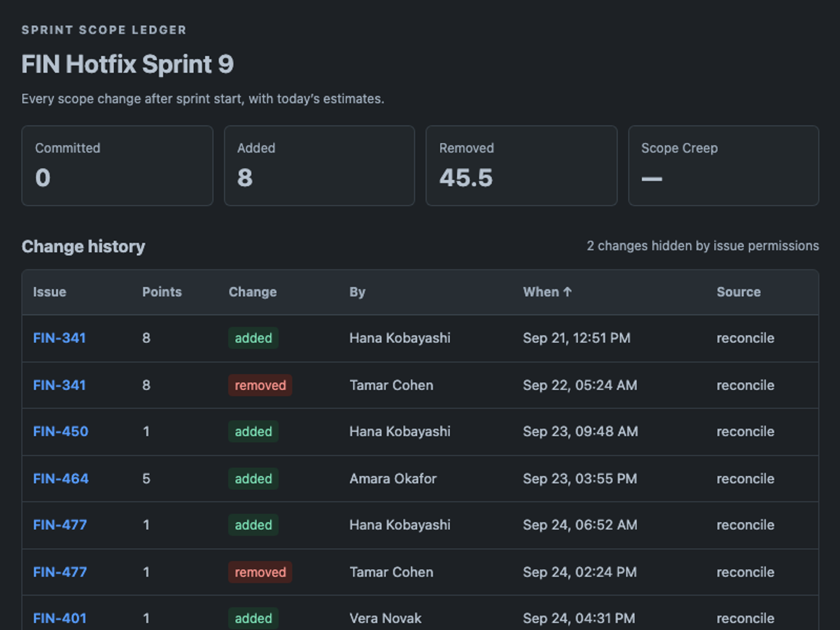Open the FIN-401 issue link

[59, 618]
